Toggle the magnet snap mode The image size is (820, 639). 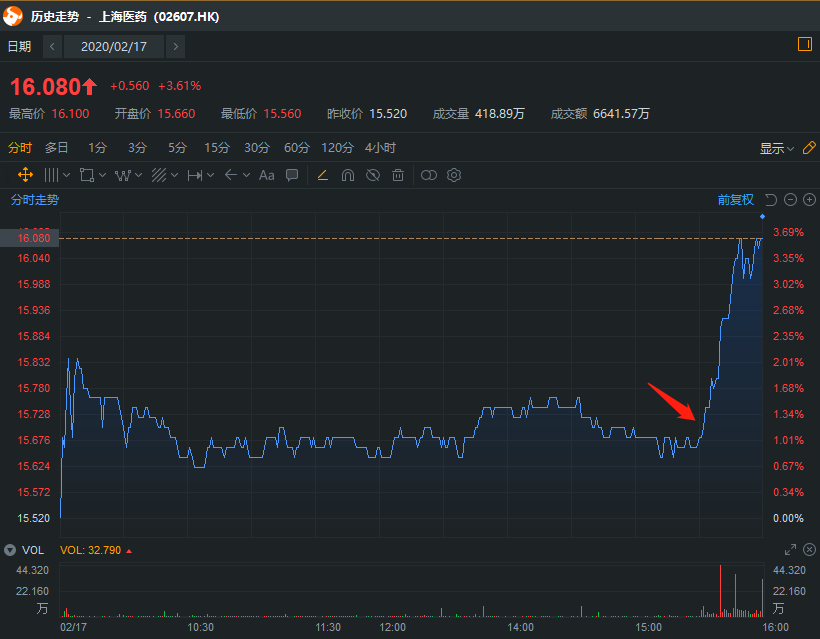(x=348, y=175)
